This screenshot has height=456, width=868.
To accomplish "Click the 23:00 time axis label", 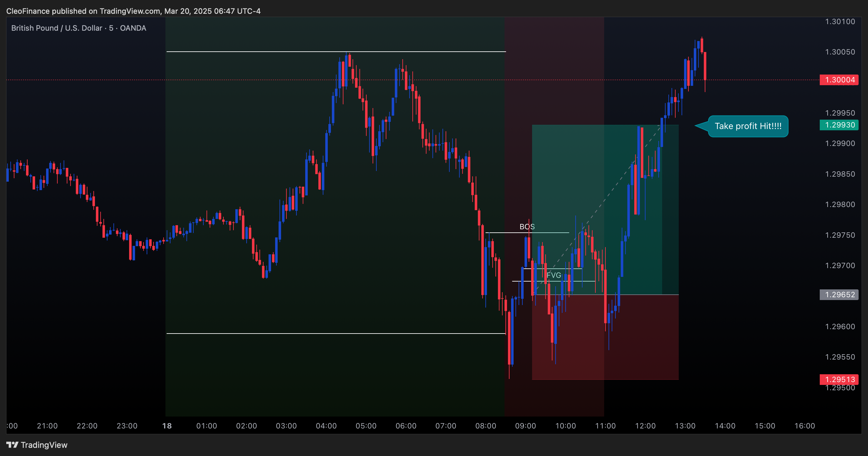I will click(x=127, y=426).
